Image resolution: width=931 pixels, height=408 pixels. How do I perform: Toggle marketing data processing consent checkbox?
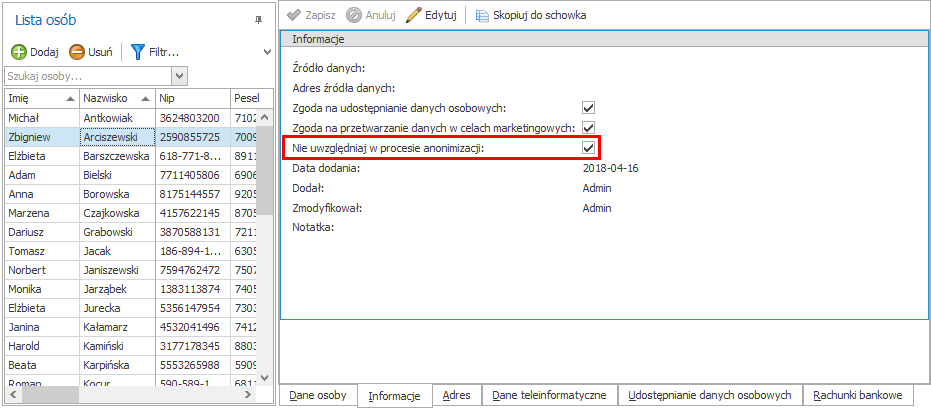[x=589, y=128]
